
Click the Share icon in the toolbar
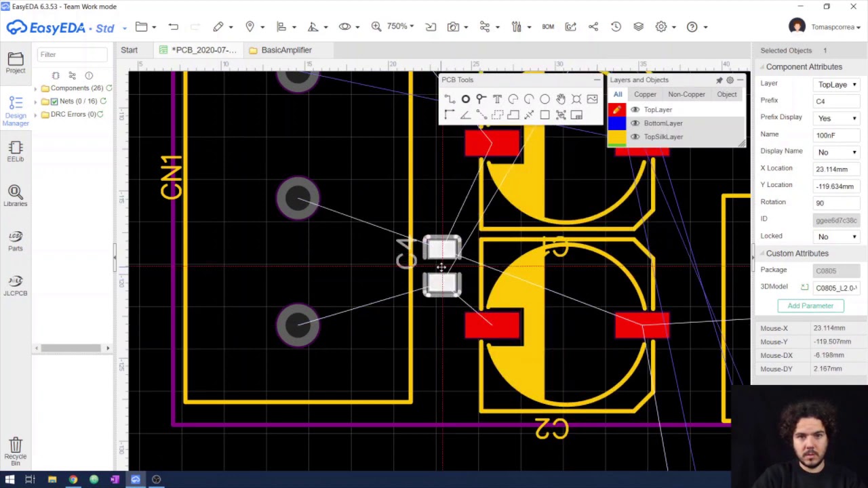[x=593, y=27]
